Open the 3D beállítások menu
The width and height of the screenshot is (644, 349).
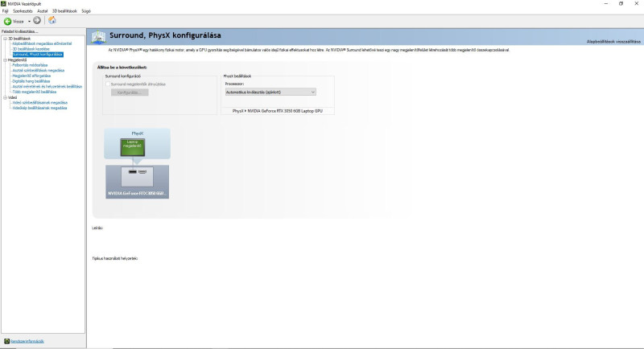point(64,11)
